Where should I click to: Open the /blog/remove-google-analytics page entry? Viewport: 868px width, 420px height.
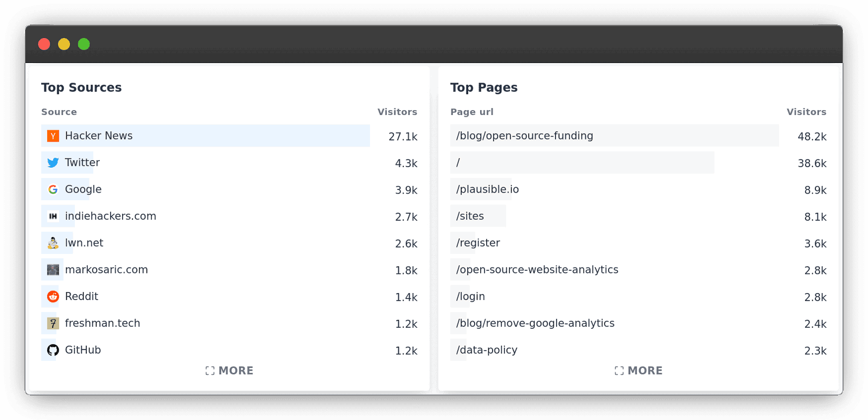(x=535, y=323)
